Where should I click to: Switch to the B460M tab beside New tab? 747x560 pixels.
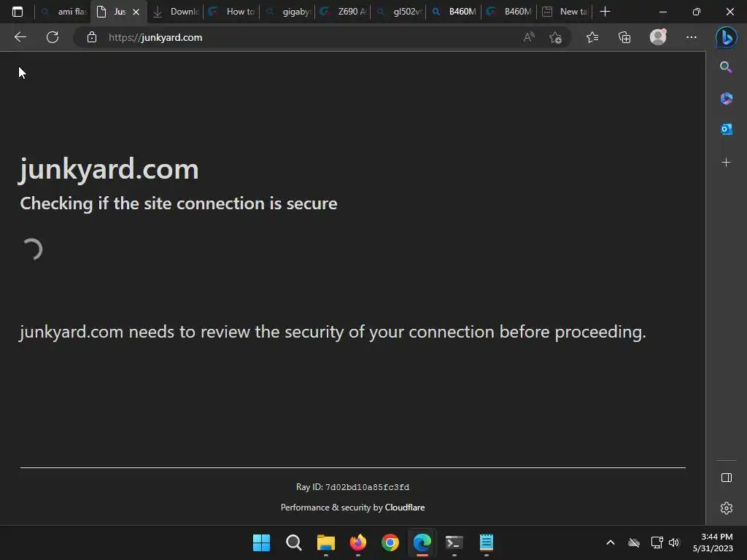pyautogui.click(x=509, y=12)
